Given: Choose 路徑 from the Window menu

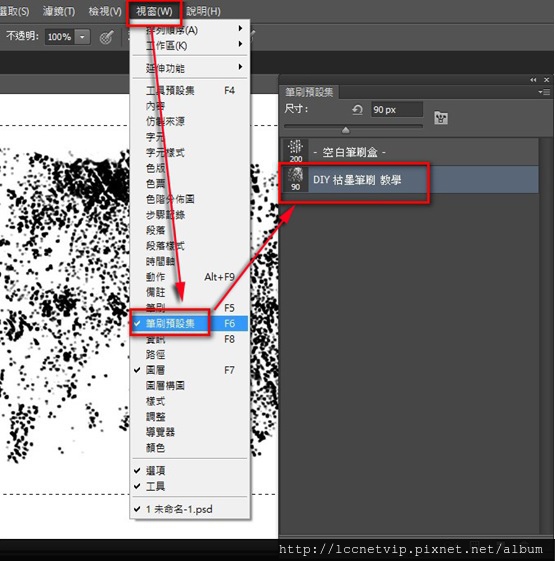Looking at the screenshot, I should pyautogui.click(x=190, y=355).
